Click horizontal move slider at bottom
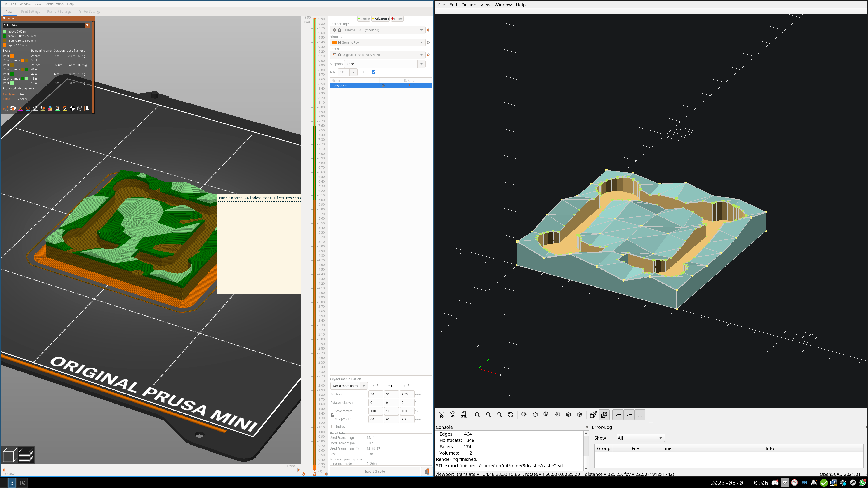868x488 pixels. click(151, 470)
